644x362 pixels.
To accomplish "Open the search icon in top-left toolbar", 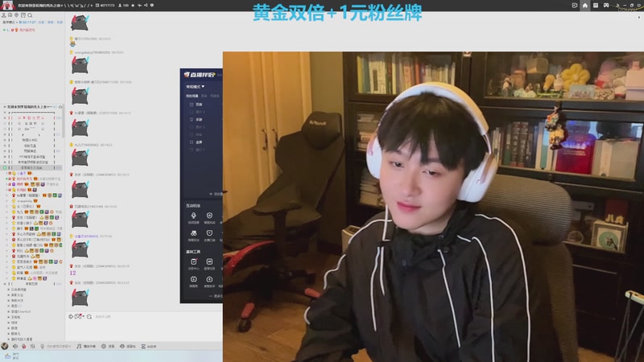I will tap(30, 15).
